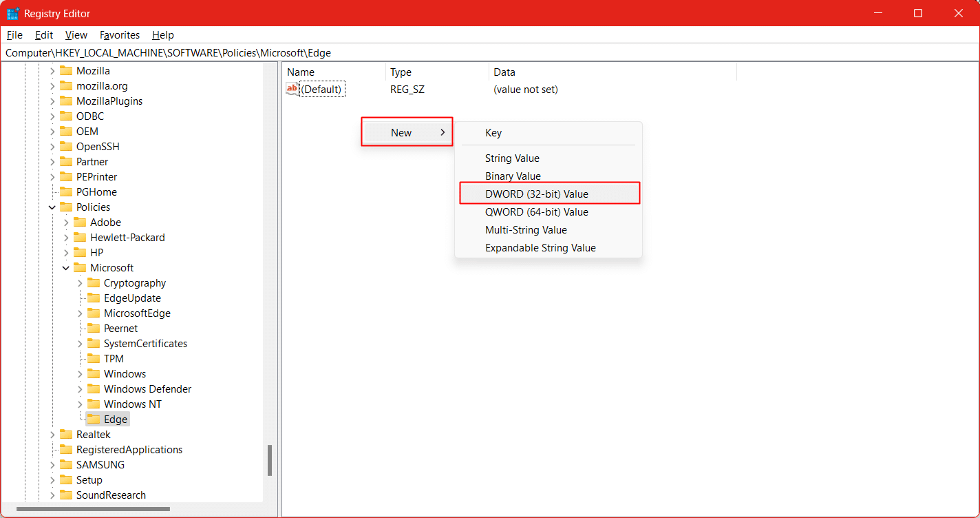Screen dimensions: 980x518
Task: Expand the Adobe key
Action: pyautogui.click(x=66, y=222)
